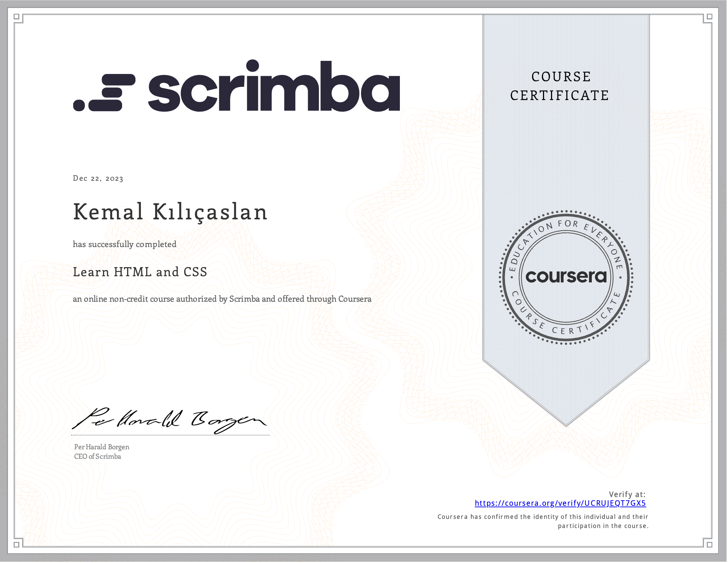Click the Scrimba logo wordmark
This screenshot has height=563, width=728.
click(274, 87)
